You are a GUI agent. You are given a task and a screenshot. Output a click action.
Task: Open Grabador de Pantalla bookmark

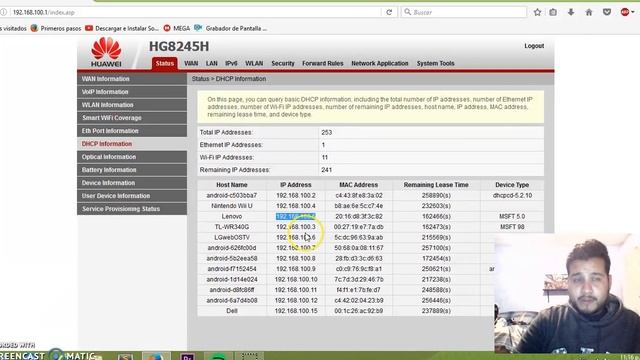231,28
